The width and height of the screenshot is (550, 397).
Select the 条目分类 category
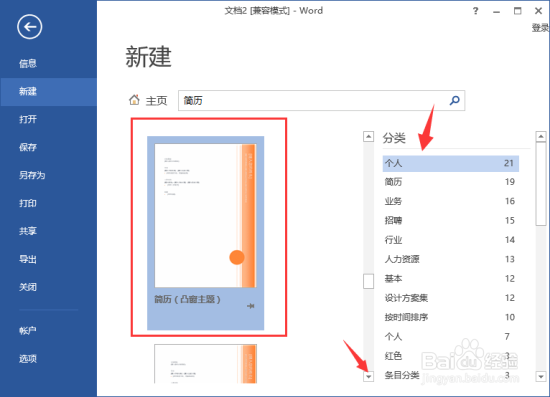(x=451, y=375)
